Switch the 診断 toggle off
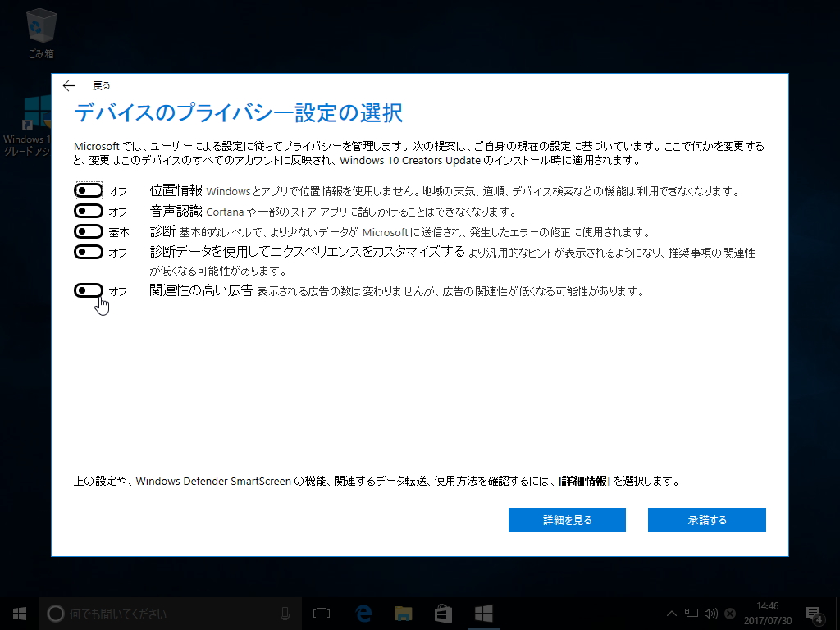 coord(89,231)
